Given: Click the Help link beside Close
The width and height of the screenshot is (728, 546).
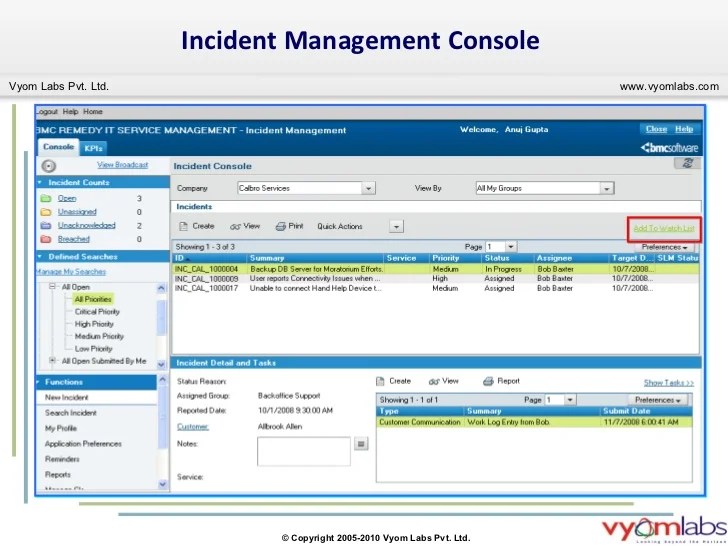Looking at the screenshot, I should 684,129.
